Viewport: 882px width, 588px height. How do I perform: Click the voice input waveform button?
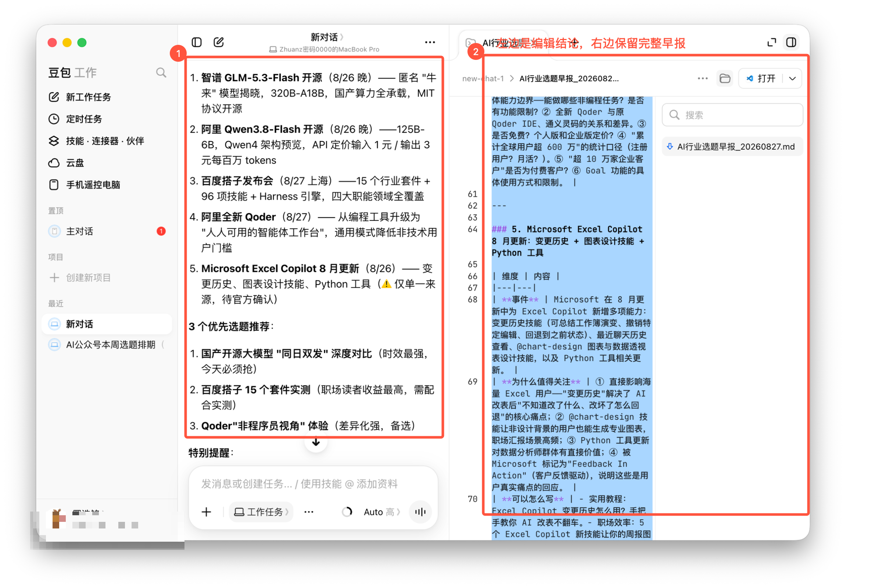pyautogui.click(x=421, y=512)
